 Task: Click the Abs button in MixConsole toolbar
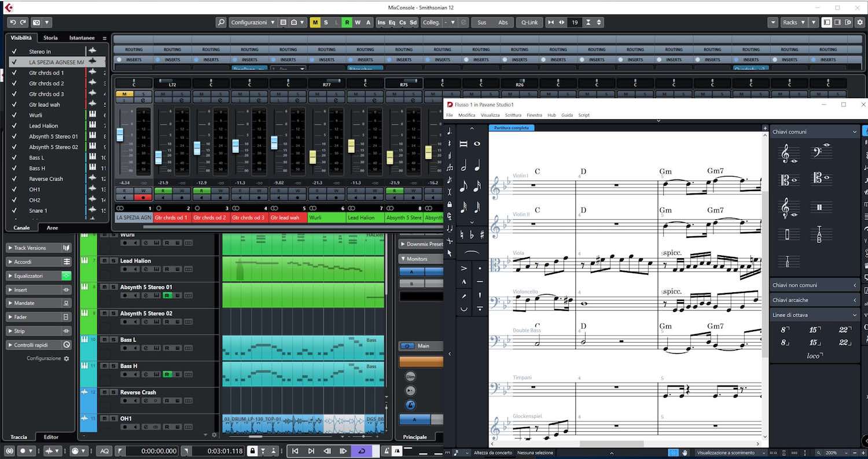click(503, 23)
